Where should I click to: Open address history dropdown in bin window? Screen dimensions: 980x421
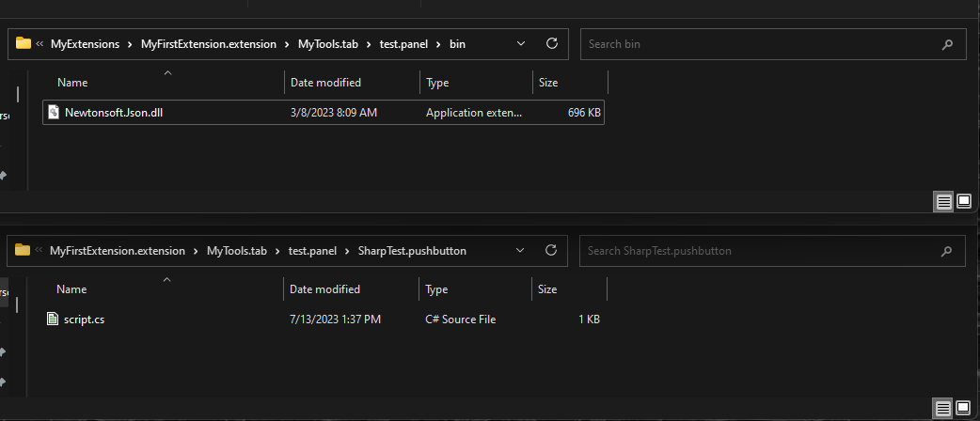[x=522, y=43]
